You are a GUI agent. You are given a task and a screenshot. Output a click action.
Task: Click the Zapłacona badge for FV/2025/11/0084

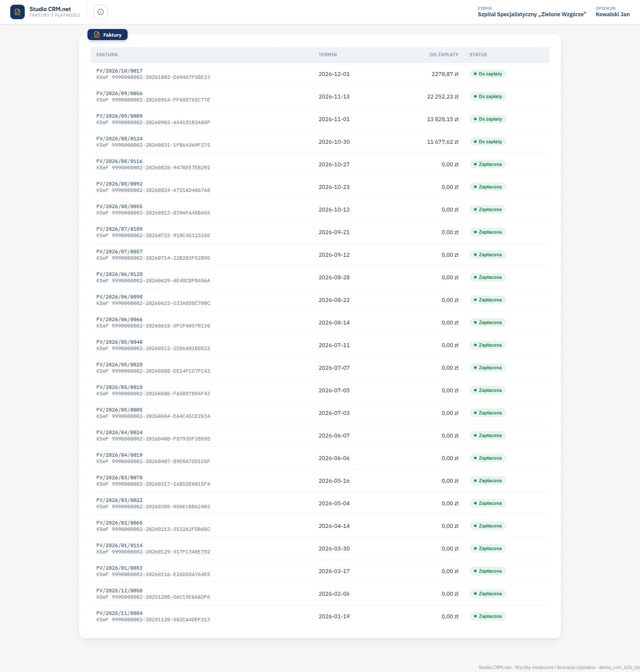tap(488, 616)
